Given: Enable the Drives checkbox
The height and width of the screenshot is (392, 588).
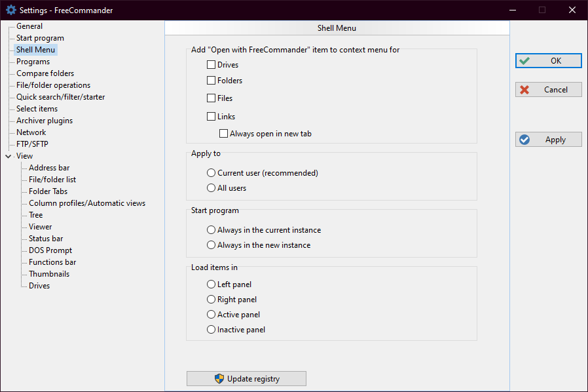Looking at the screenshot, I should (211, 65).
